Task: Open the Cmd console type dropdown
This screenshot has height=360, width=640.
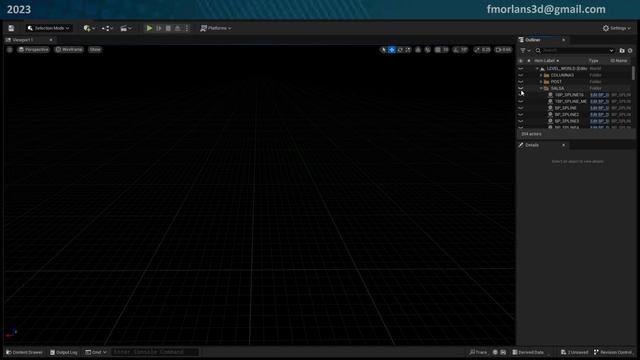Action: point(96,352)
